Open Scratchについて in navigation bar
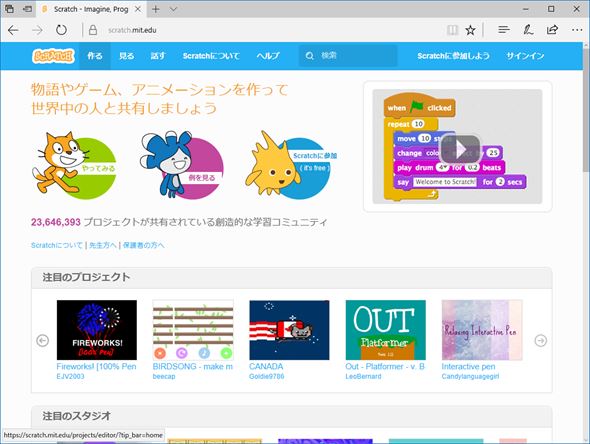The width and height of the screenshot is (590, 444). point(211,56)
